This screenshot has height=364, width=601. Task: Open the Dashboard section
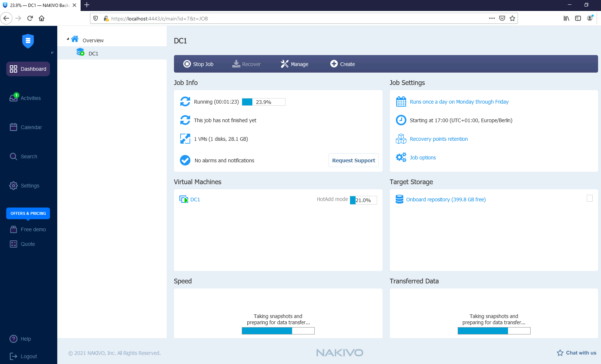[x=28, y=69]
